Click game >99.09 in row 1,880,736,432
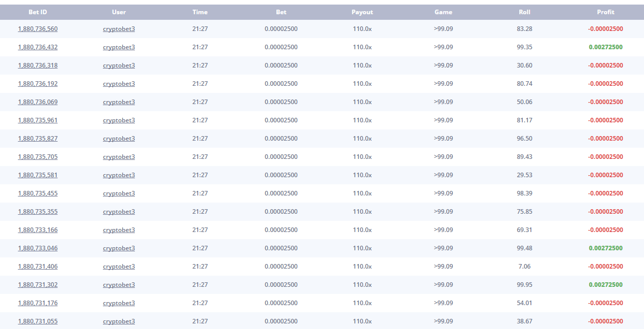The width and height of the screenshot is (644, 329). (443, 47)
